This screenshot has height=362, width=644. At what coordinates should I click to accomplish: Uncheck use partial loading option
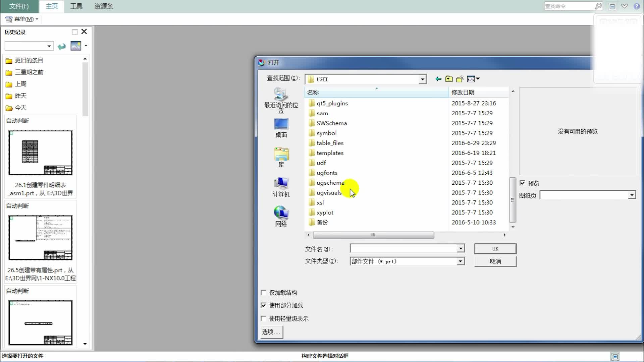pos(264,305)
